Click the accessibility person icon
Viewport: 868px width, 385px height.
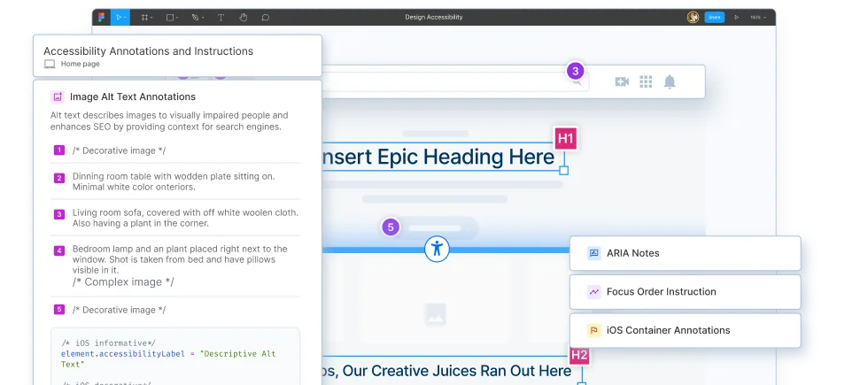coord(437,249)
